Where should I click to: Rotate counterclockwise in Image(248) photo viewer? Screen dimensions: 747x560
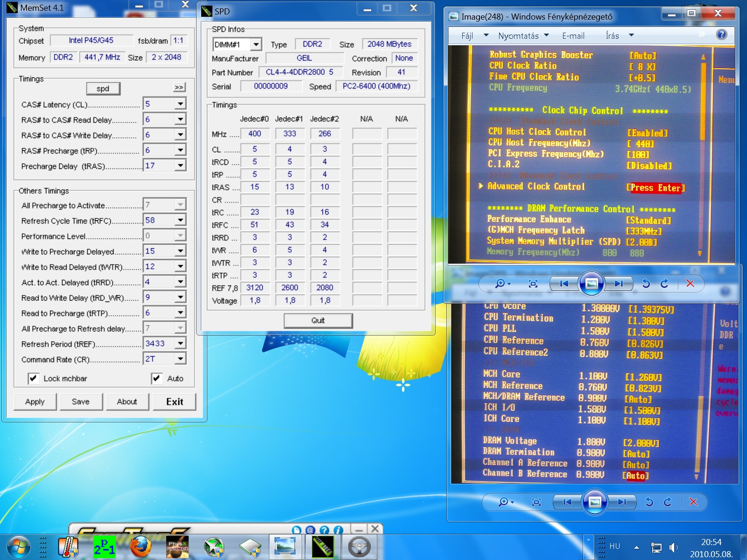click(x=646, y=283)
